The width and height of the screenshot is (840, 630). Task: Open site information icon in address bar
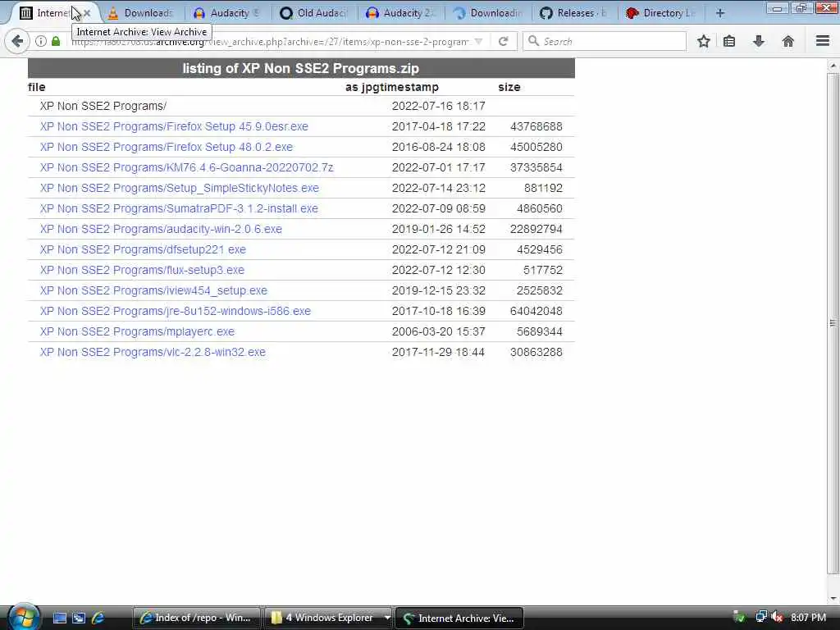[x=41, y=41]
